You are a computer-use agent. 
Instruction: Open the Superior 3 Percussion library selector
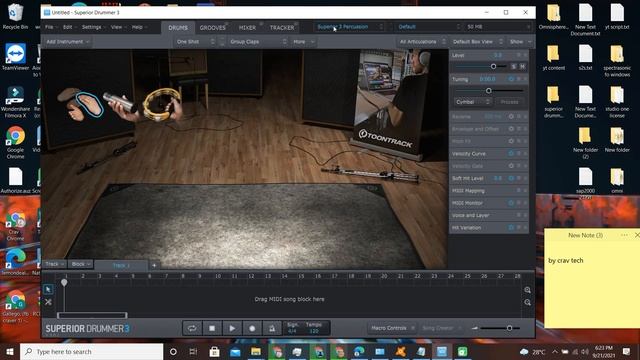click(350, 27)
